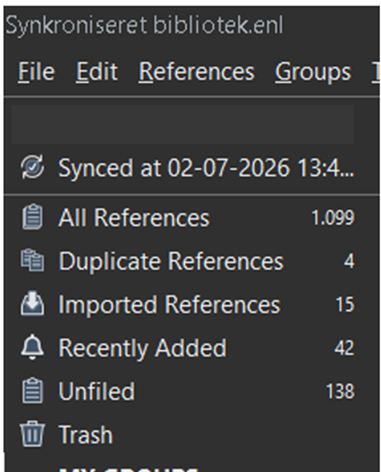Click the Unfiled clipboard icon
This screenshot has height=472, width=381.
(x=32, y=391)
